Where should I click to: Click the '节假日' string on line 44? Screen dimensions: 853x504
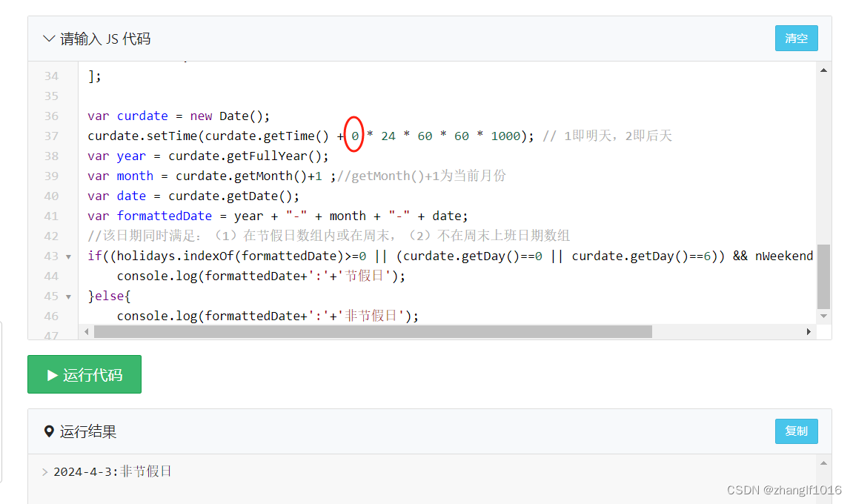pos(365,276)
